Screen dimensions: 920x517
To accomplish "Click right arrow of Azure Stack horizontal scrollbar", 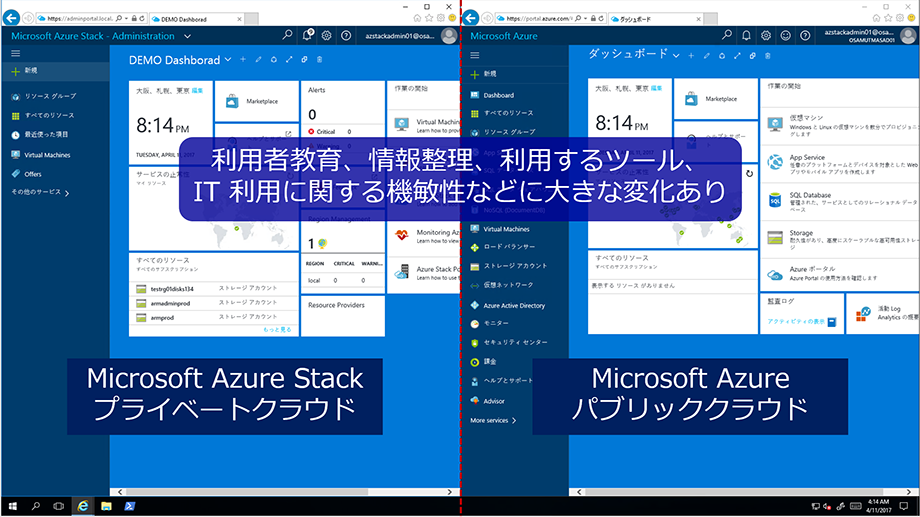I will pyautogui.click(x=449, y=492).
